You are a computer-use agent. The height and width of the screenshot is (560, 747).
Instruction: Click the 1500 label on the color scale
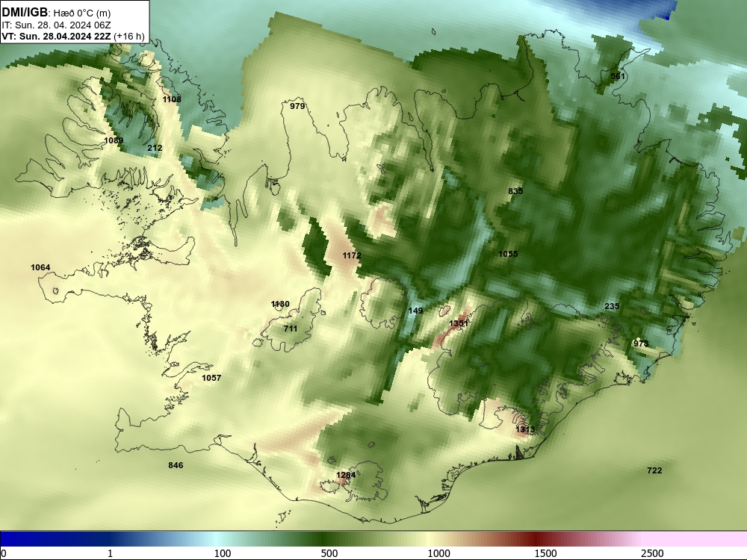click(x=545, y=553)
